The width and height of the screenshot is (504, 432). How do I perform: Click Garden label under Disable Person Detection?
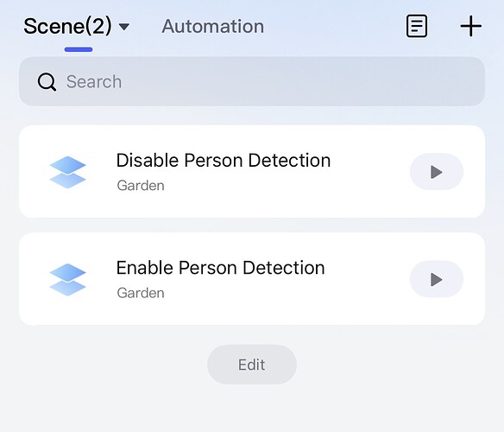click(141, 186)
